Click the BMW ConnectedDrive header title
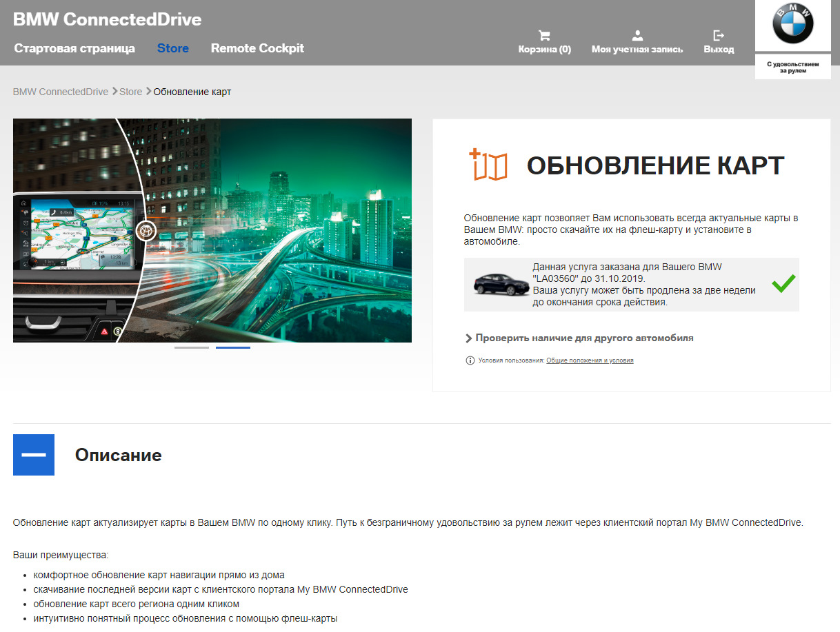 pos(108,19)
